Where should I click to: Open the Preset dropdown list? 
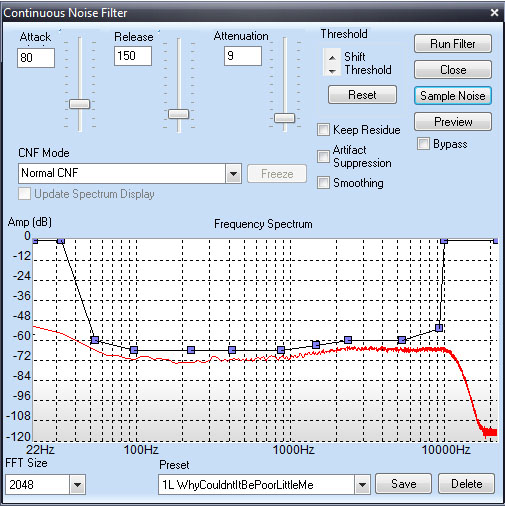click(x=362, y=485)
